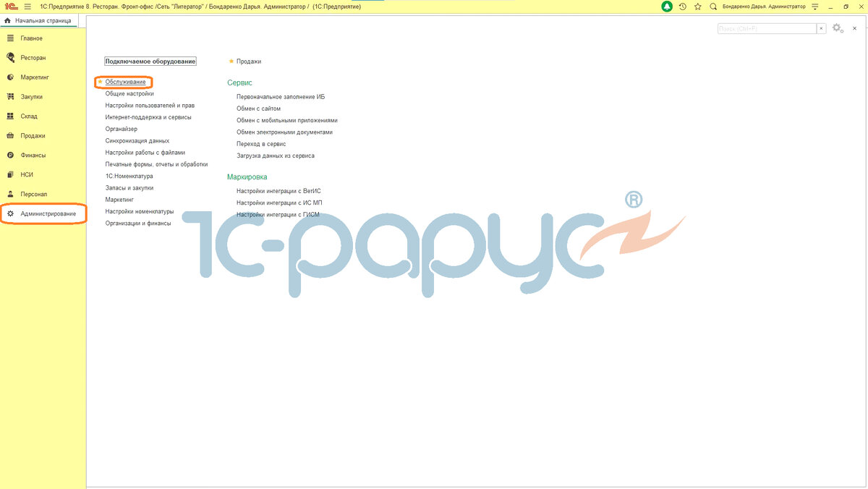The width and height of the screenshot is (868, 489).
Task: Open the Персонал section in the sidebar
Action: click(34, 195)
